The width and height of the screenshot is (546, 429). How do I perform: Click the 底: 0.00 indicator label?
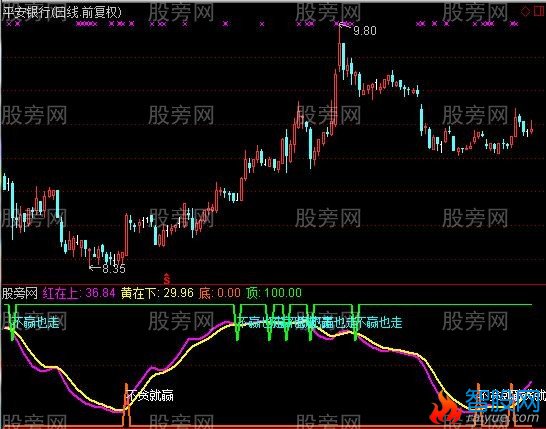pos(219,293)
